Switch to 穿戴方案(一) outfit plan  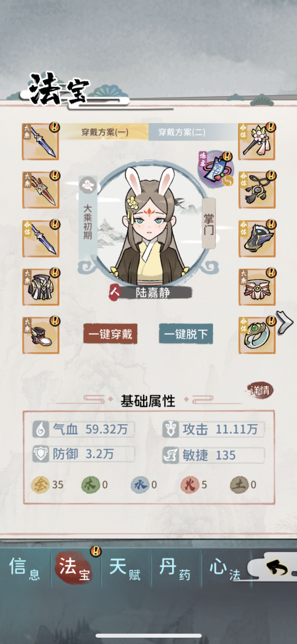tap(105, 132)
